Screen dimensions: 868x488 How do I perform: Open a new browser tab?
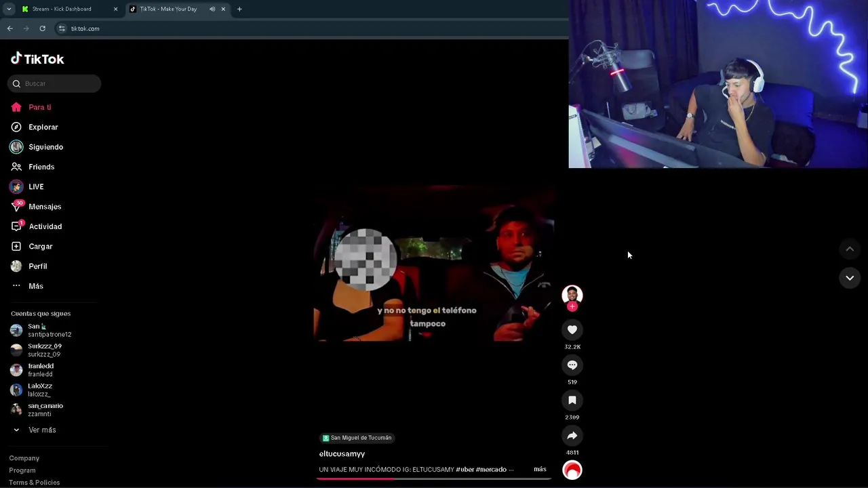click(x=239, y=9)
